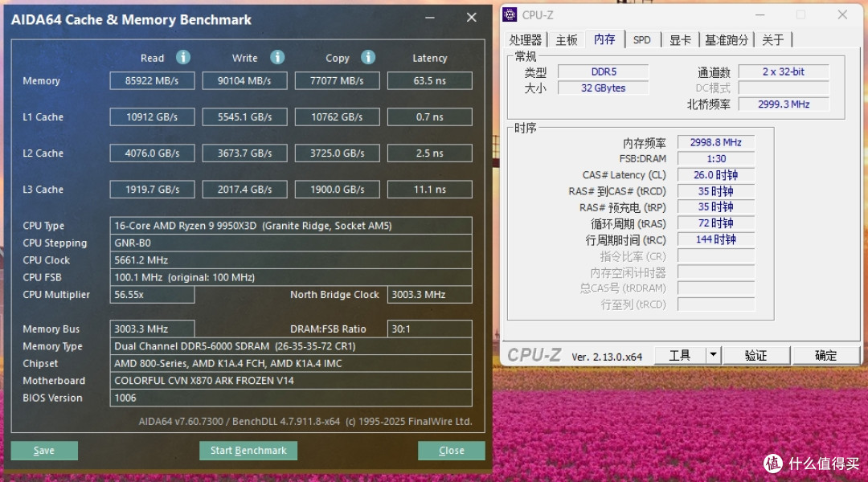Click the L1 Cache Read 10912 GB/s value
Viewport: 868px width, 482px height.
[x=152, y=116]
